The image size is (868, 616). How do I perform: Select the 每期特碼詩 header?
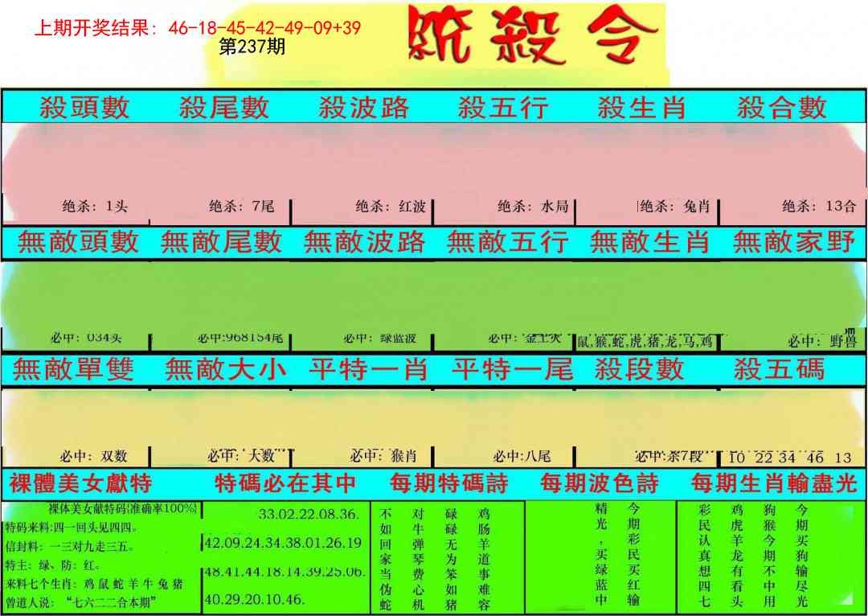[x=448, y=483]
